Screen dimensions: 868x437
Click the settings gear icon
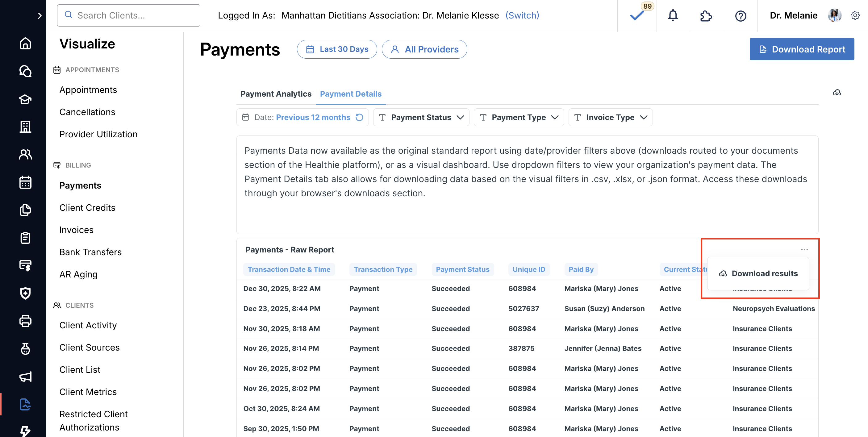pos(855,15)
